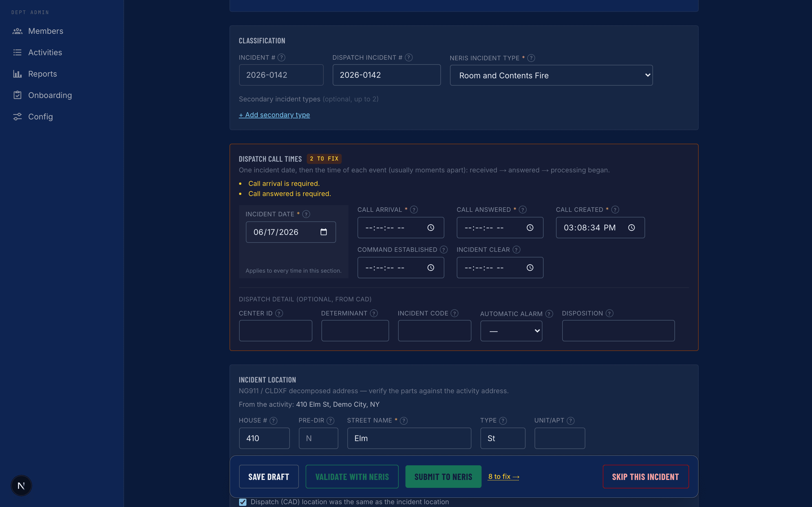Screen dimensions: 812x507
Task: Follow the '8 to fix' link
Action: (x=504, y=477)
